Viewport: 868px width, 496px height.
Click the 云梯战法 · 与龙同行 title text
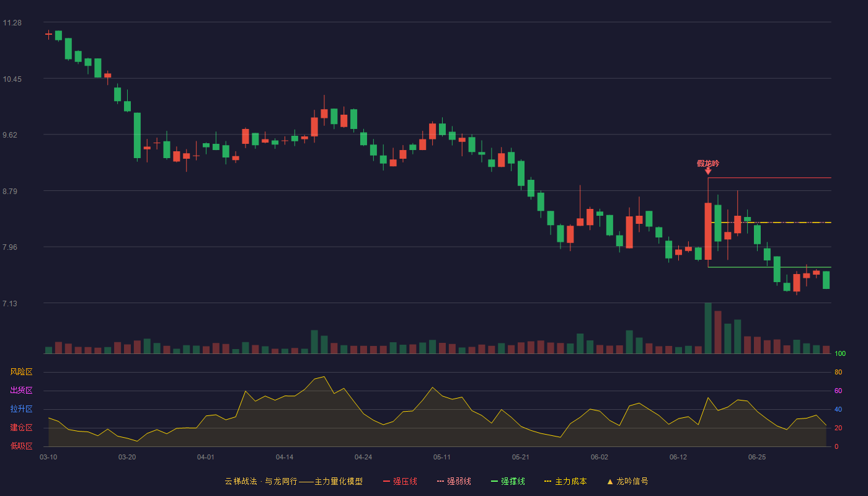(x=261, y=481)
